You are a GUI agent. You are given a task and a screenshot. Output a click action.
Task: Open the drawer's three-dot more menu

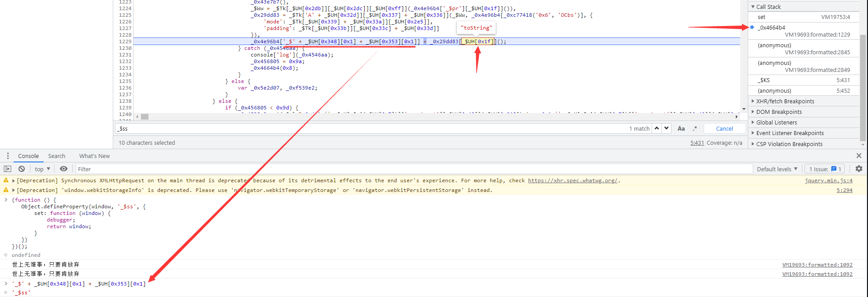click(x=7, y=156)
